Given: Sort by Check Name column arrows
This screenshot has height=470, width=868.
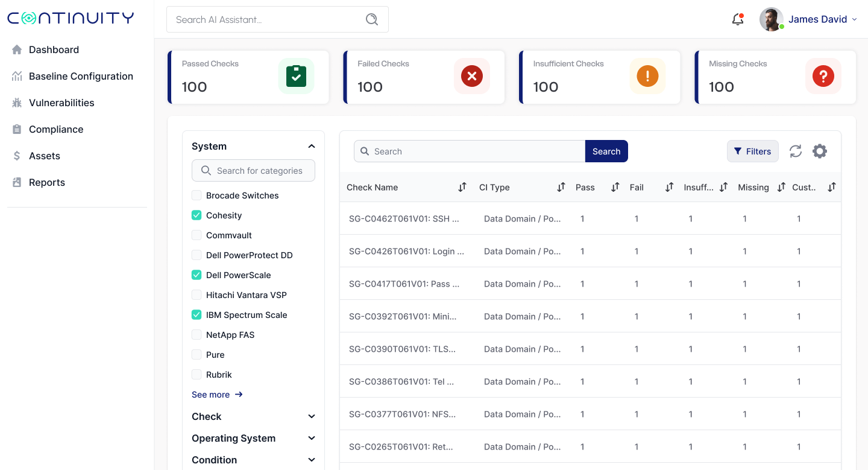Looking at the screenshot, I should point(462,187).
